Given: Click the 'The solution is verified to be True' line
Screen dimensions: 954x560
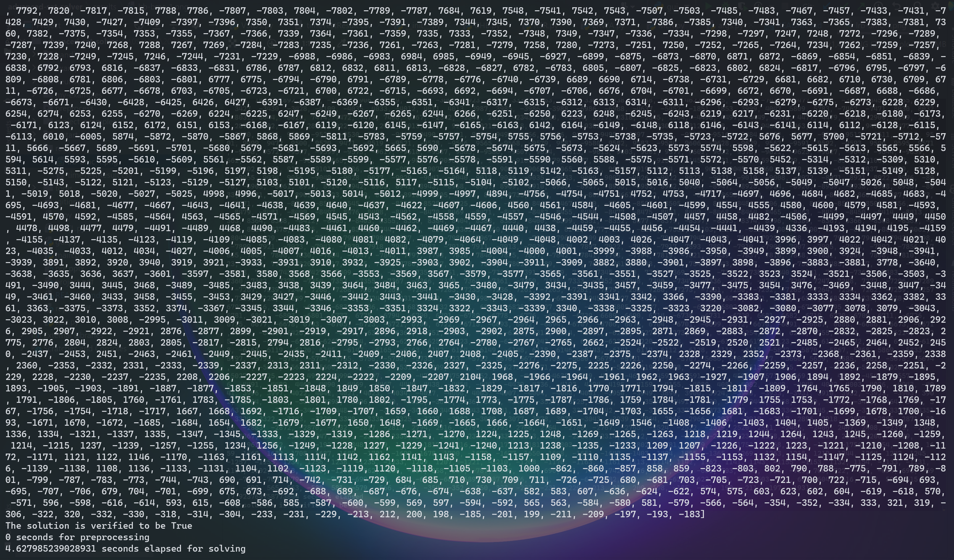Looking at the screenshot, I should coord(98,526).
